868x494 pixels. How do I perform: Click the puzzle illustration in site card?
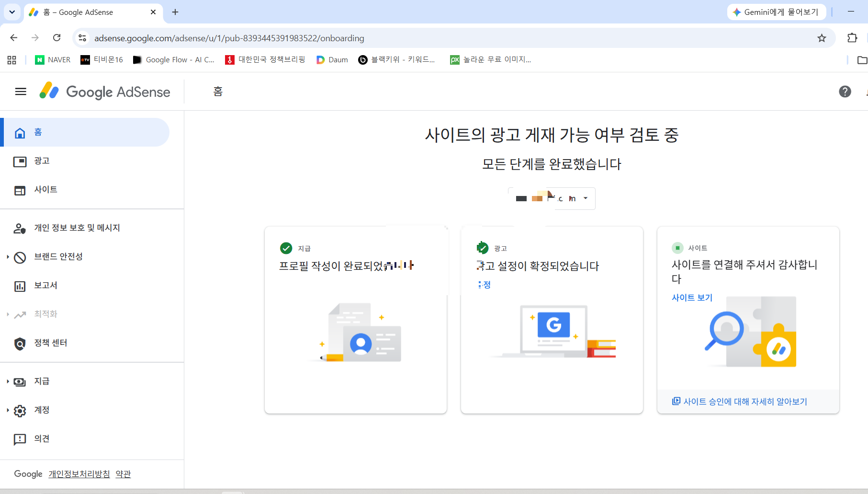pos(751,332)
